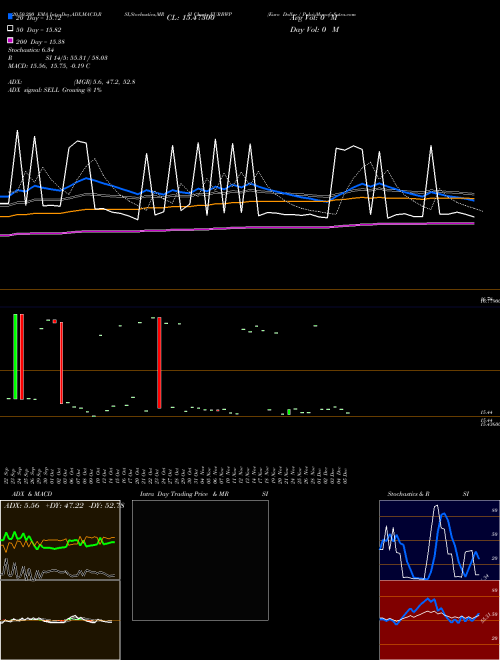Select the 'ADX signal: SELL Growing @ 1%' text
Screen dimensions: 500x660
(55, 90)
